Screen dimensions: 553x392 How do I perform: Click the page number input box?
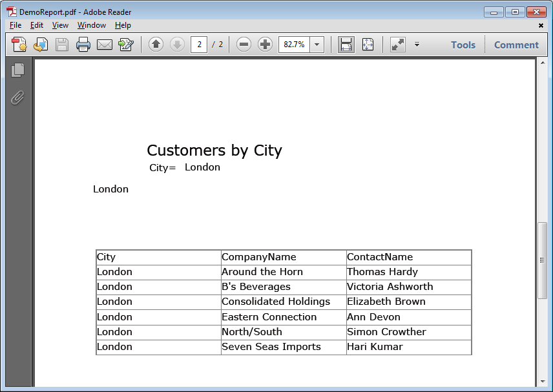pos(199,45)
